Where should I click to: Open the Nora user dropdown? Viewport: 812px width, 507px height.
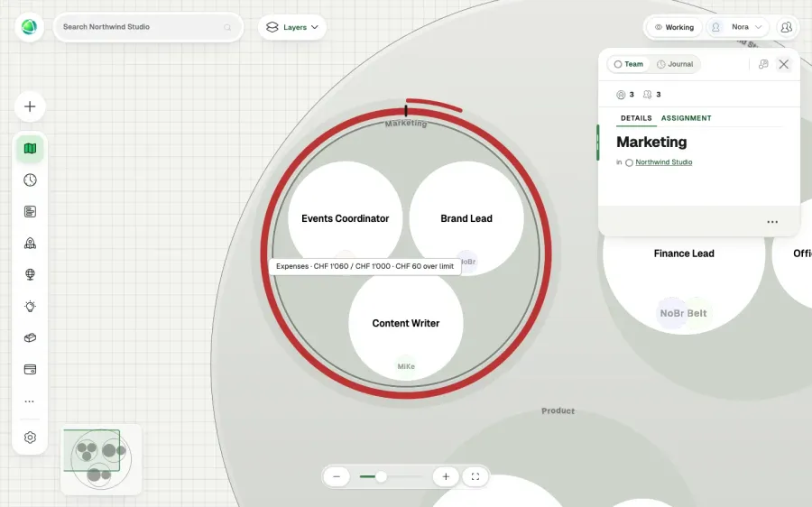coord(738,27)
